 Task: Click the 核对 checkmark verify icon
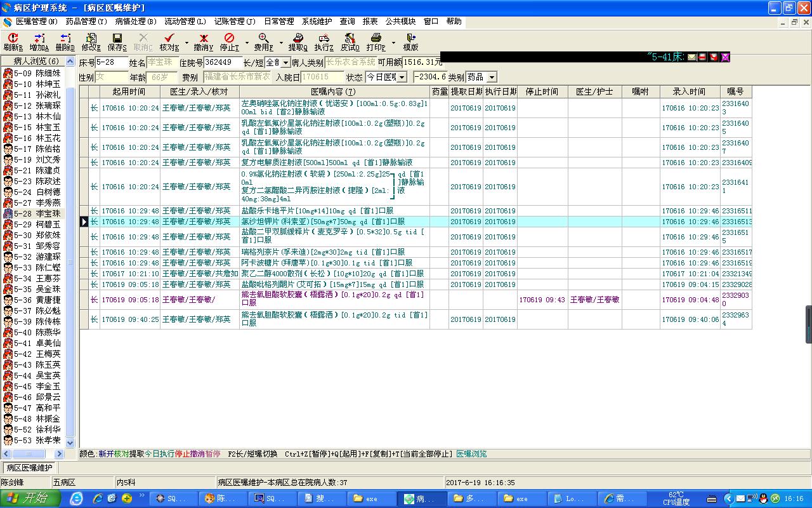tap(169, 39)
